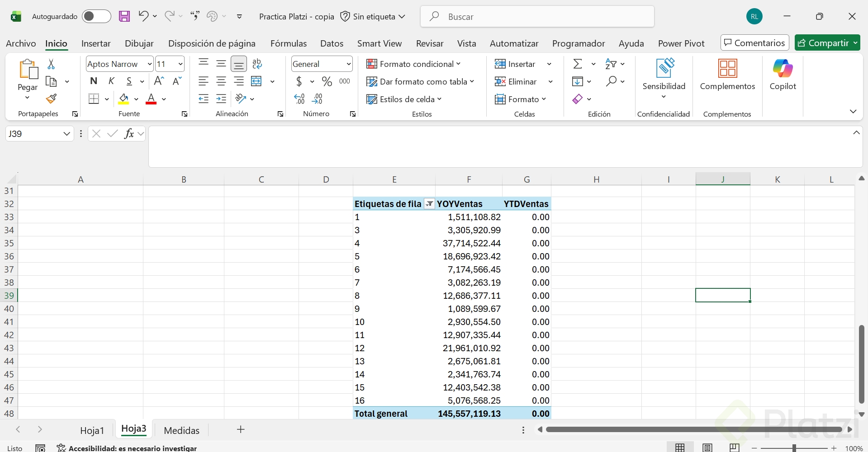Click the Cut scissors icon

[x=51, y=64]
